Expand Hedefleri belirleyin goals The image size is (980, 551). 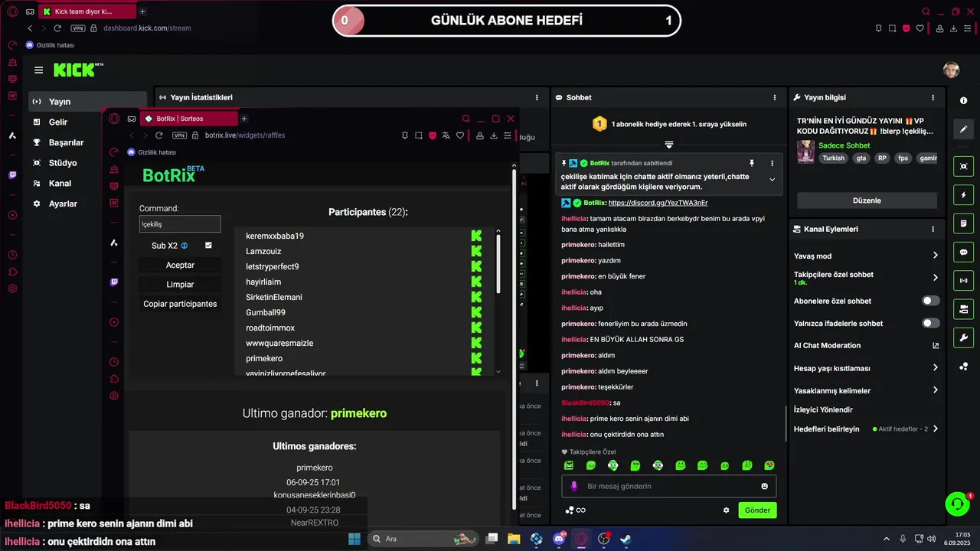click(935, 429)
